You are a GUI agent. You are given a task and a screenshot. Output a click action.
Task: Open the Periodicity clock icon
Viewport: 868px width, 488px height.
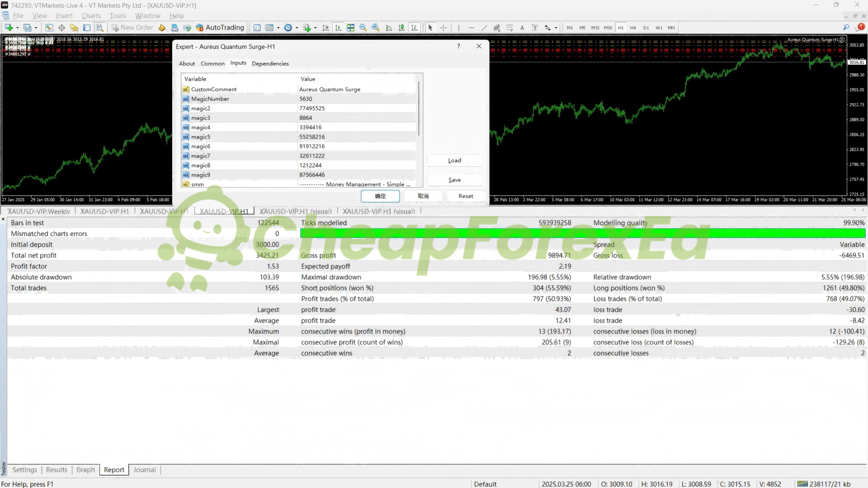point(288,28)
